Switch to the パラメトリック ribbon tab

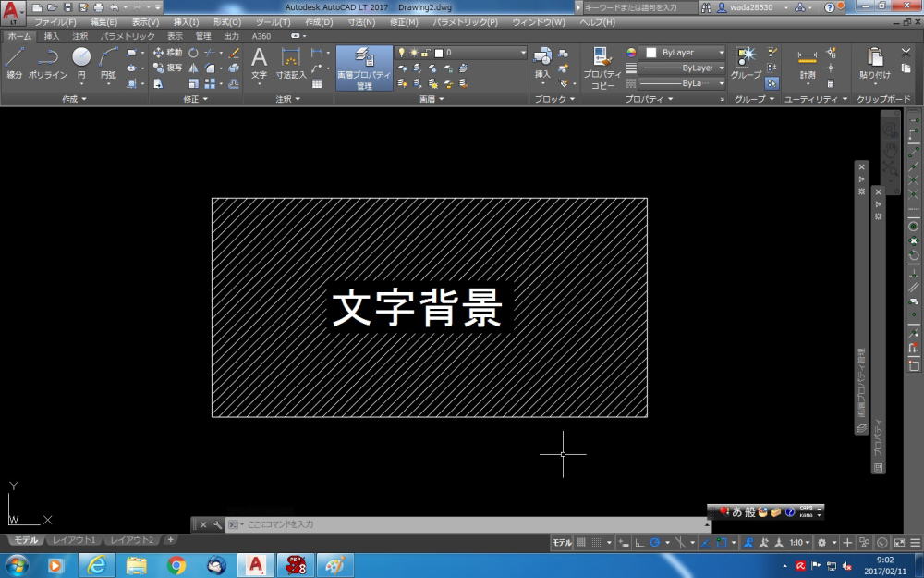pyautogui.click(x=128, y=36)
